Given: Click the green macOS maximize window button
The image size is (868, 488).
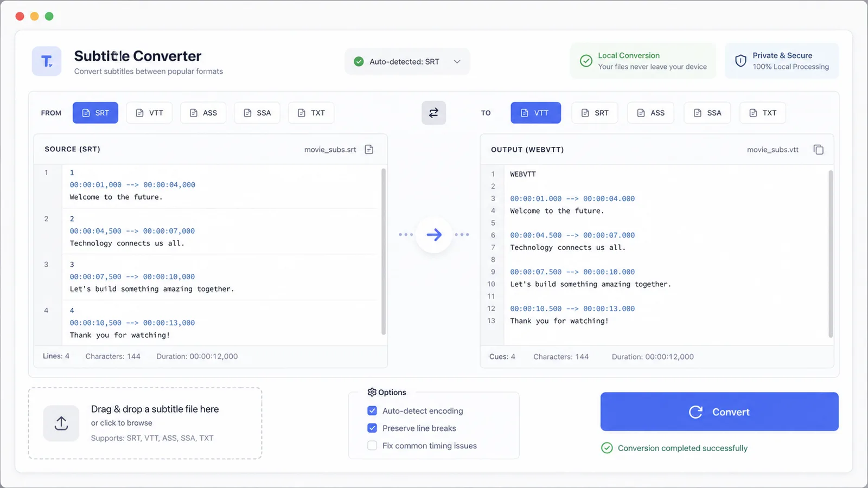Looking at the screenshot, I should (x=49, y=16).
